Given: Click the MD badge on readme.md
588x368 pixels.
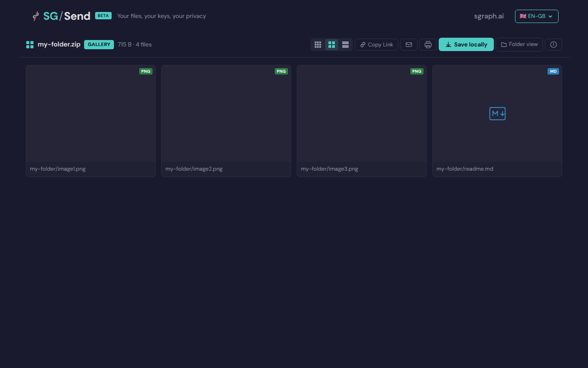Looking at the screenshot, I should tap(553, 71).
